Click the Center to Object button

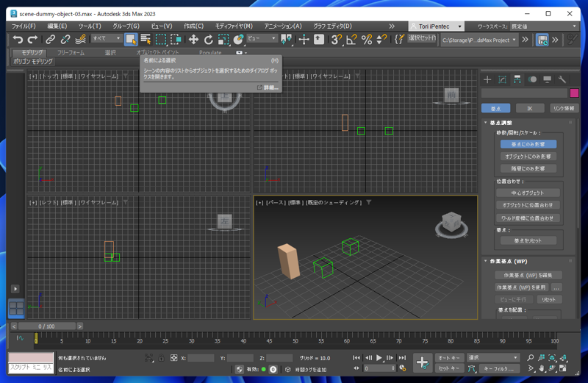[x=528, y=193]
